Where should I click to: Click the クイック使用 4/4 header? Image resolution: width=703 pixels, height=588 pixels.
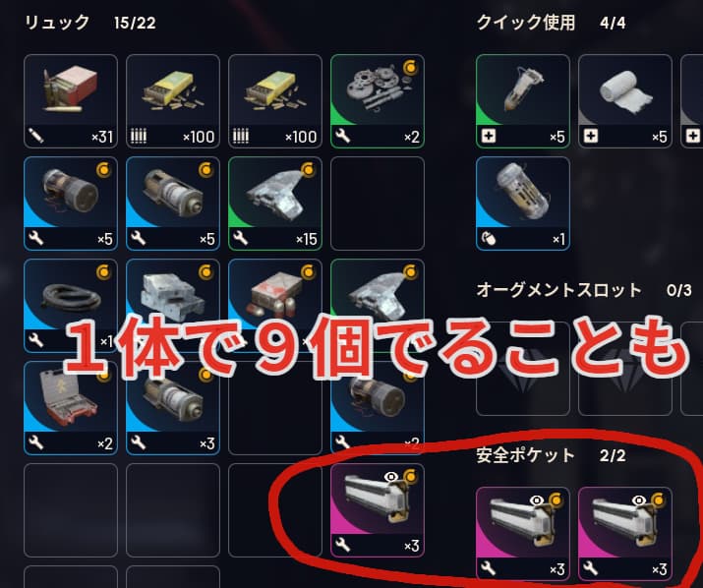click(551, 23)
